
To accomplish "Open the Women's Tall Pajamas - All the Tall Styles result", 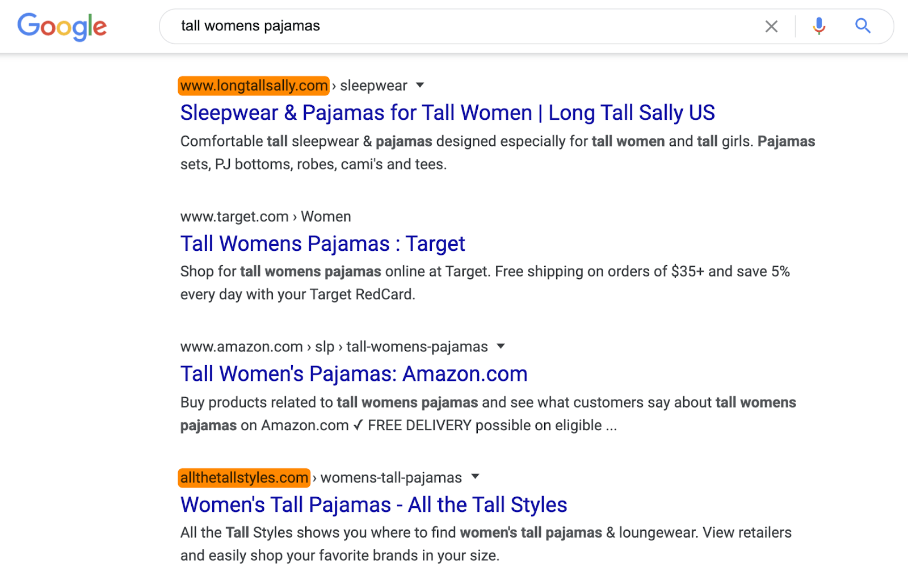I will coord(373,504).
